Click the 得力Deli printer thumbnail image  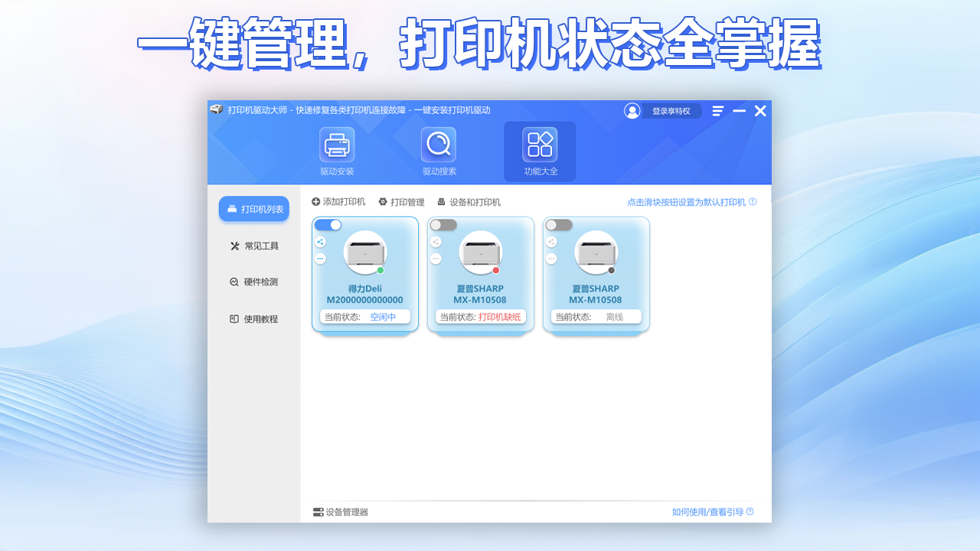(x=364, y=253)
